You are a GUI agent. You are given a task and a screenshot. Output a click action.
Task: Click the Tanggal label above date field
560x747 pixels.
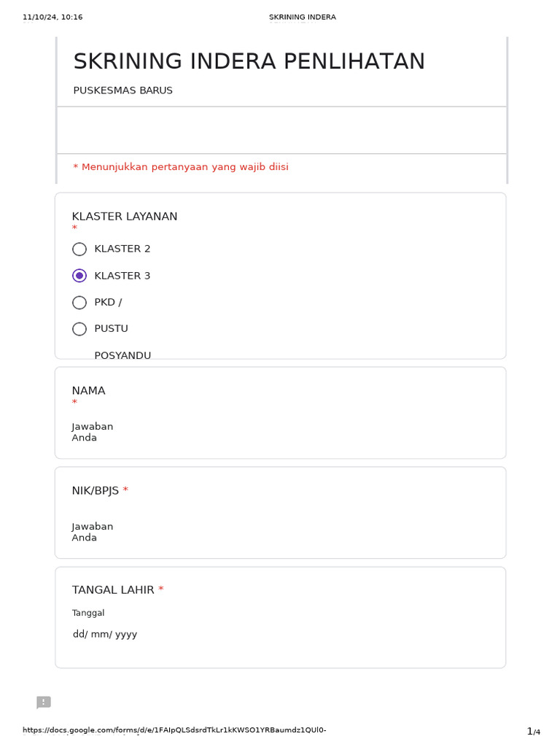pyautogui.click(x=88, y=614)
